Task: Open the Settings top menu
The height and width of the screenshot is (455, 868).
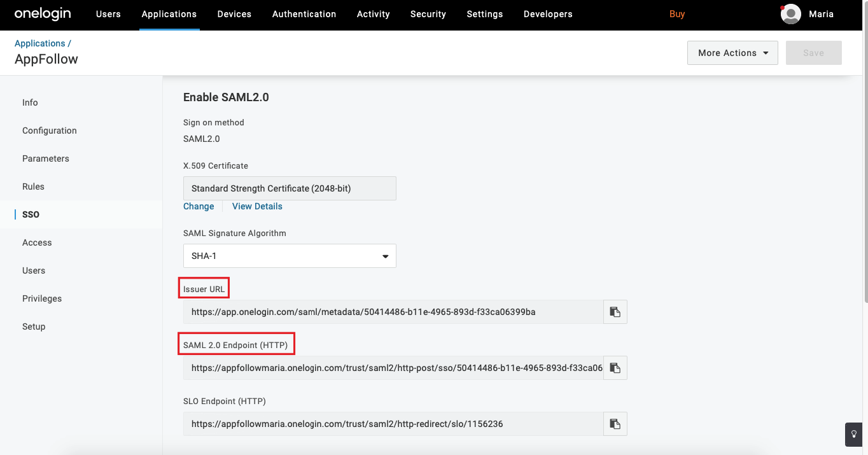Action: coord(485,14)
